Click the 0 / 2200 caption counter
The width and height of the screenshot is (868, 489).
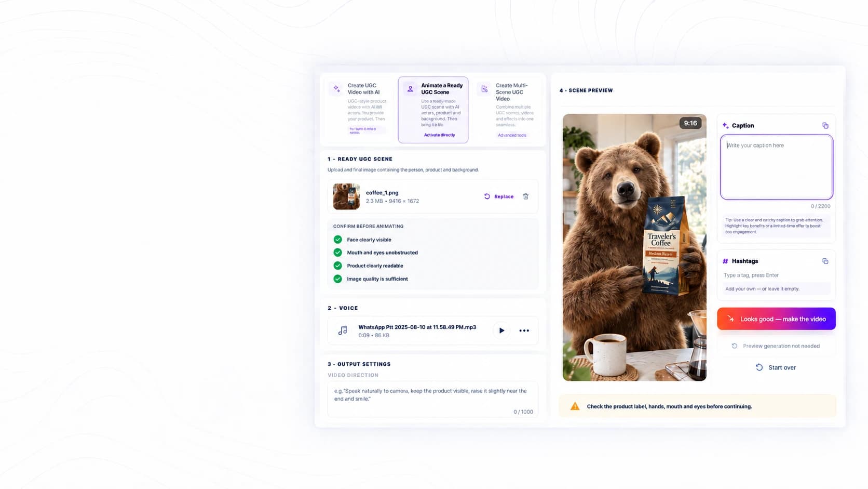820,206
